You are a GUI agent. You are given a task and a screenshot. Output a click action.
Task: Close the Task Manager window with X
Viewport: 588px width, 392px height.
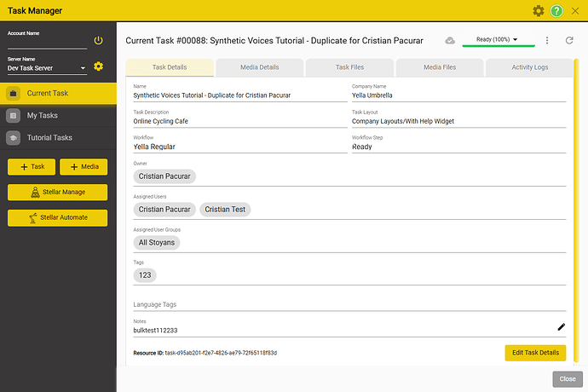(575, 11)
